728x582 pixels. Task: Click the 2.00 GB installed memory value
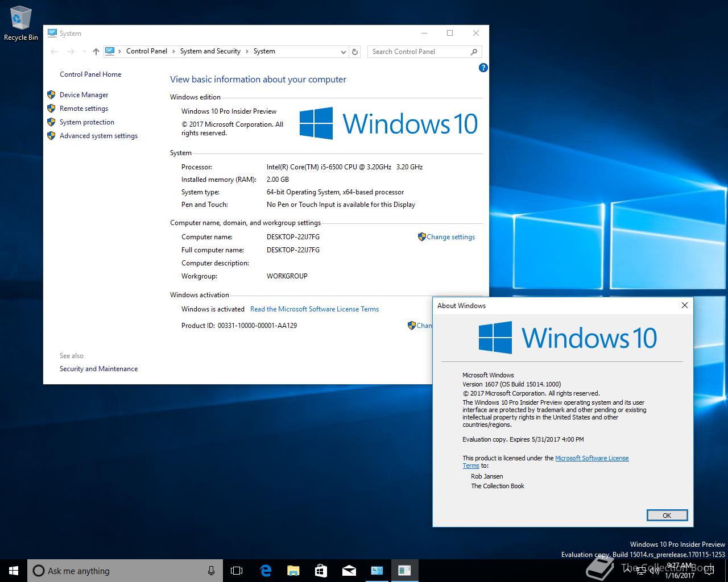[278, 180]
